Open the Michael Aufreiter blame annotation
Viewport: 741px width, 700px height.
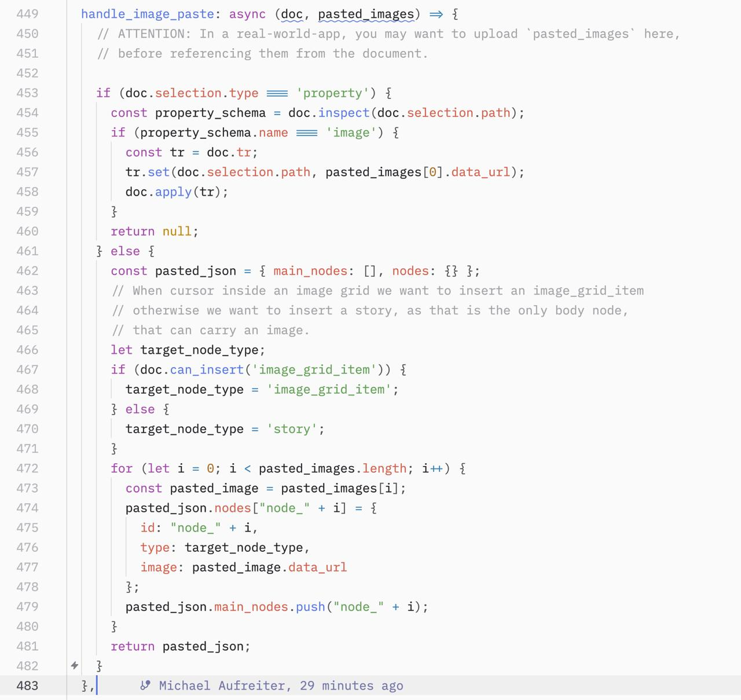point(281,686)
